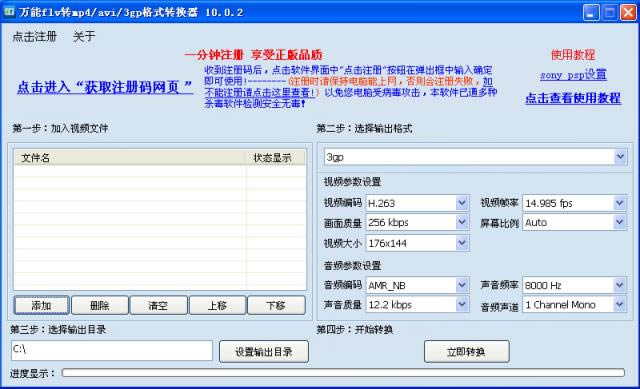Click the 添加 button

(41, 305)
